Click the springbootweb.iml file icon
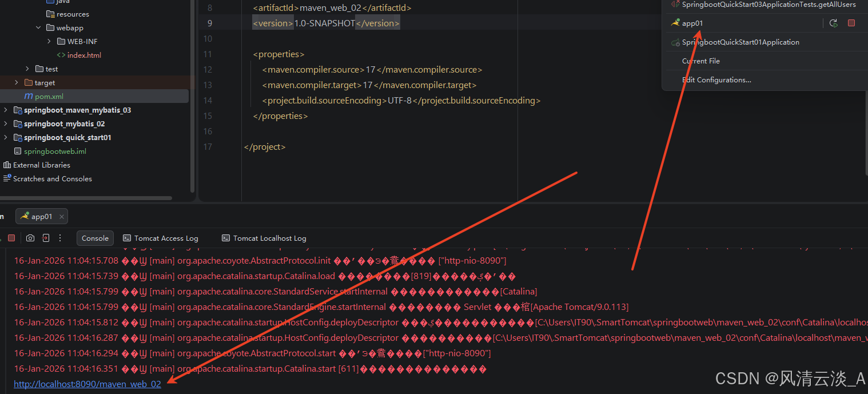The height and width of the screenshot is (394, 868). pos(18,152)
